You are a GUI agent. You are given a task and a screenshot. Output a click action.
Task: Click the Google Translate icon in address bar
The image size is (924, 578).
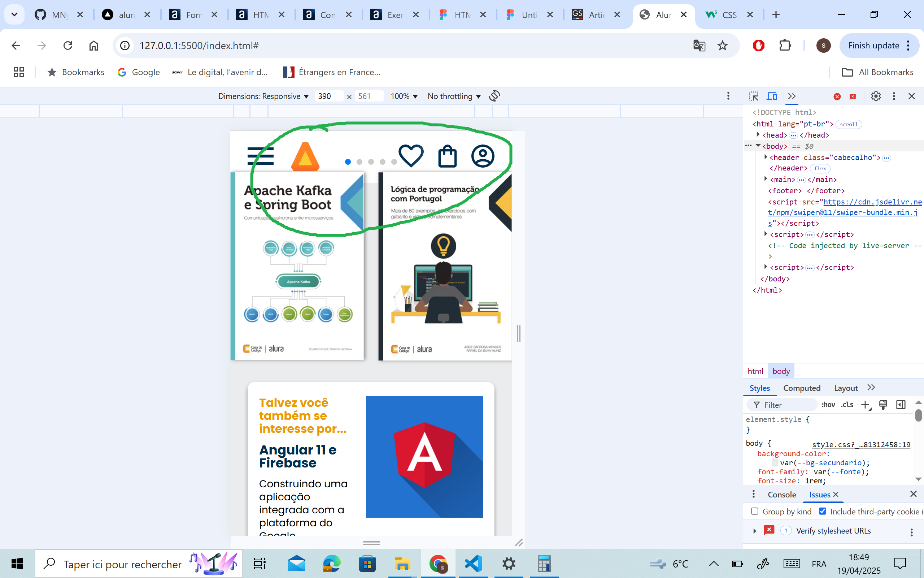click(x=699, y=46)
